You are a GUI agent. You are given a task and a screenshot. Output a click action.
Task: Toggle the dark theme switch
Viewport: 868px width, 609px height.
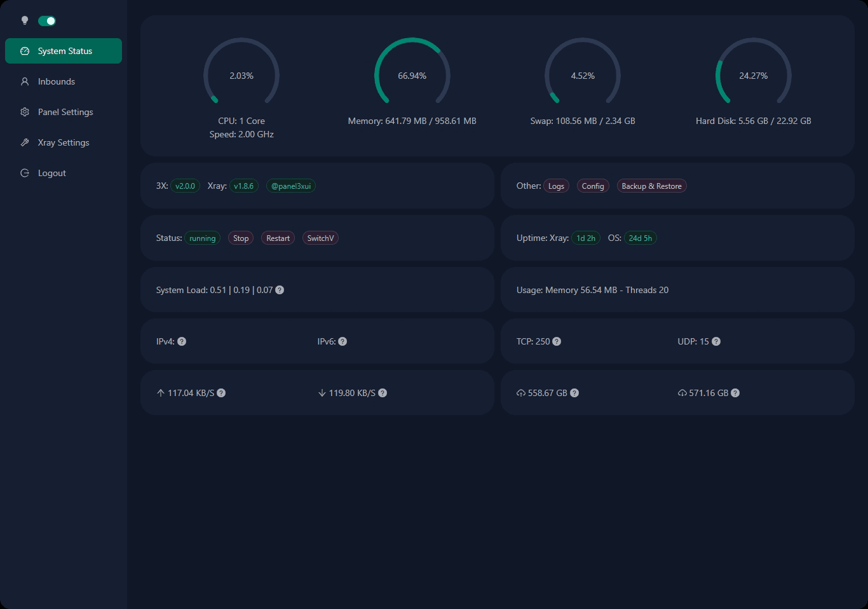[47, 21]
